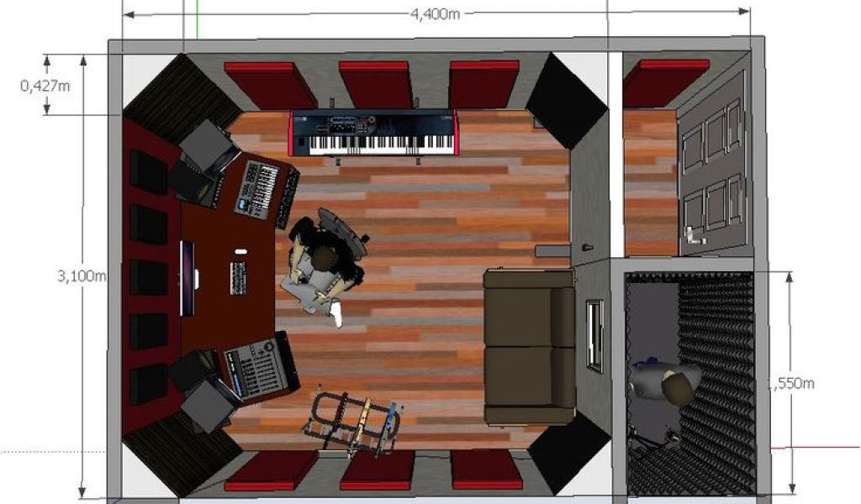This screenshot has width=861, height=504.
Task: Click the upper mixing console on desk
Action: pos(262,187)
